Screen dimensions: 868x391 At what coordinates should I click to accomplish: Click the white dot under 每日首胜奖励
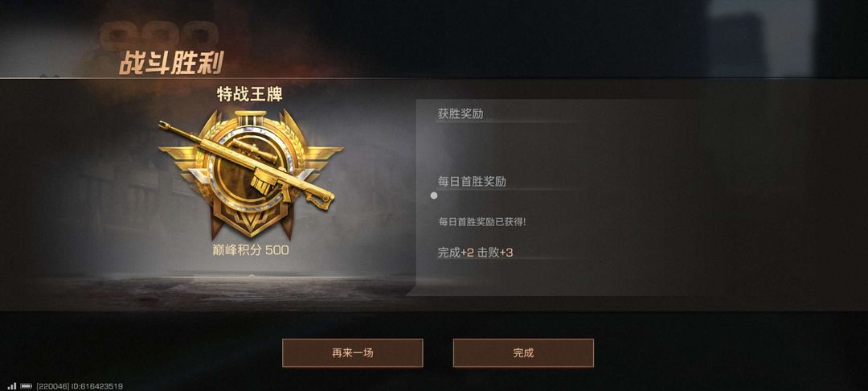[434, 195]
